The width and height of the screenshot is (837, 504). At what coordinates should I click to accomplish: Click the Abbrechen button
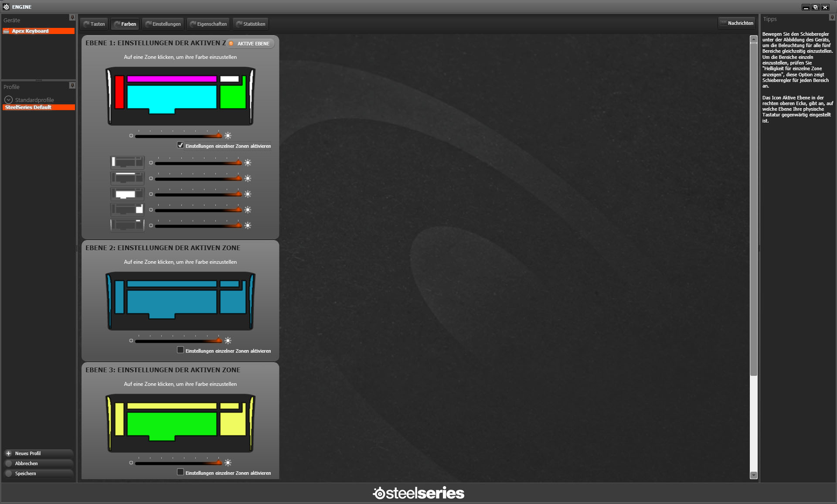[38, 463]
